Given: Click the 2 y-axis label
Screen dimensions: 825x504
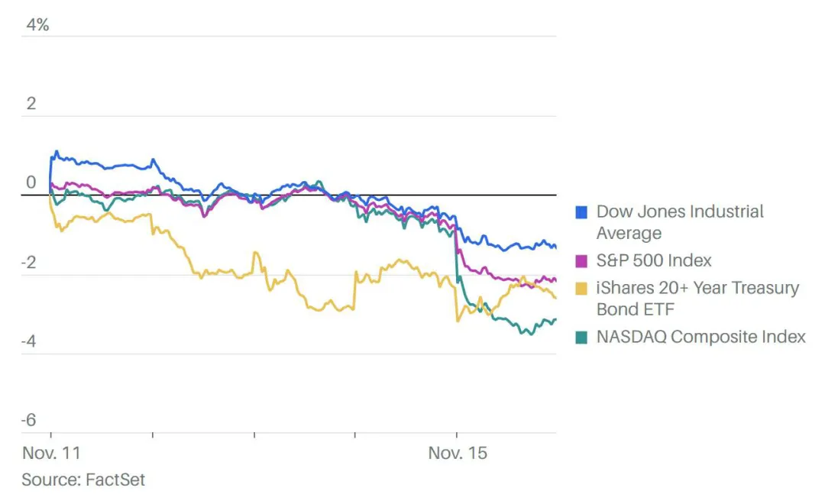Looking at the screenshot, I should click(31, 104).
